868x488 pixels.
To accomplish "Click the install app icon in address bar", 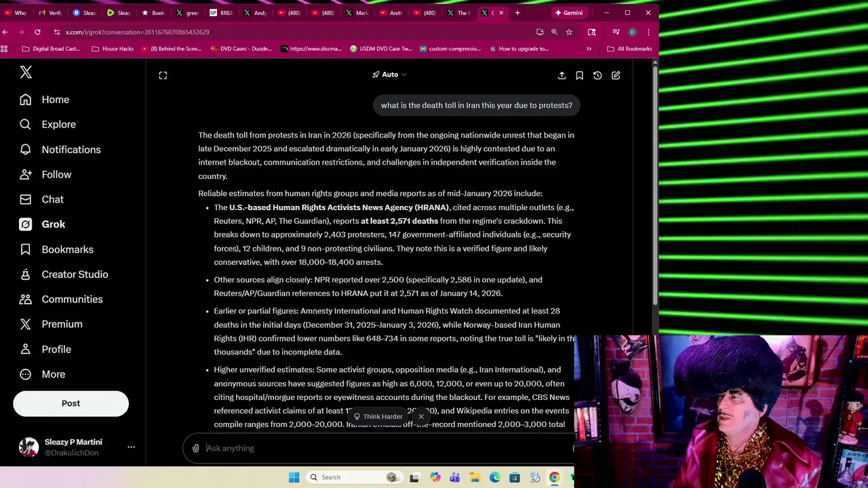I will (540, 32).
